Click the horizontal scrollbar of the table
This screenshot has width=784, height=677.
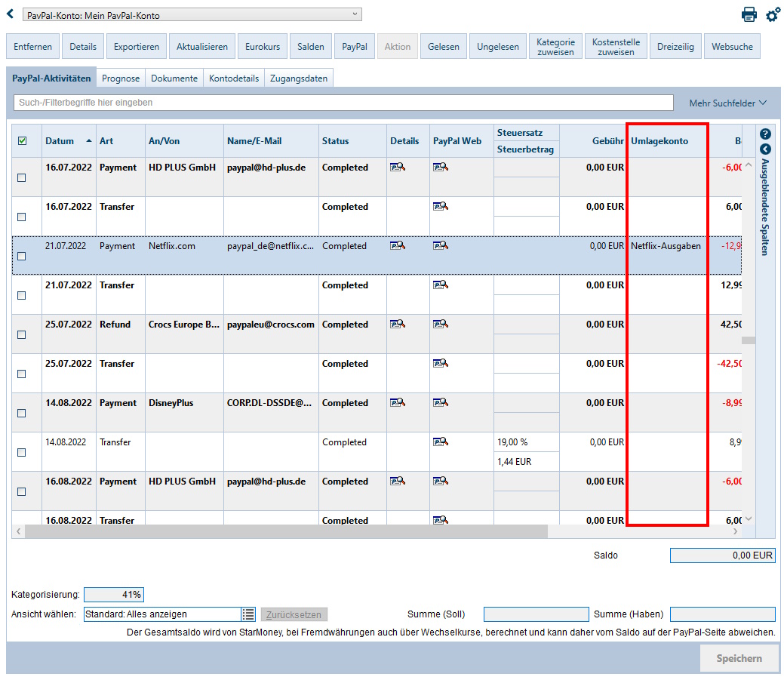coord(287,531)
